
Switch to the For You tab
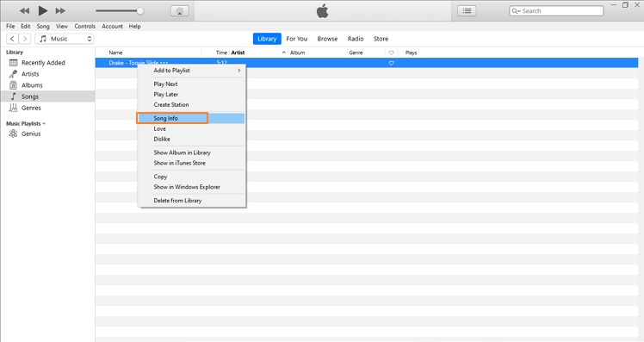[x=296, y=39]
